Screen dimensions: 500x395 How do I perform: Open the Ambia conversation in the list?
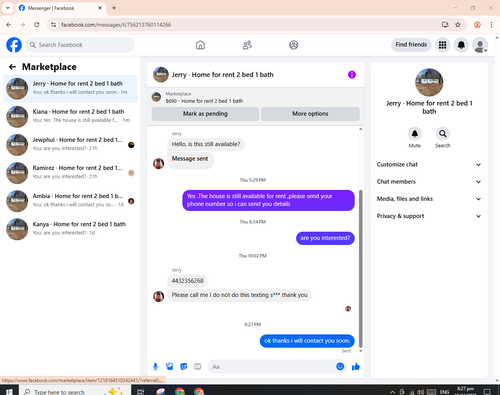(70, 201)
